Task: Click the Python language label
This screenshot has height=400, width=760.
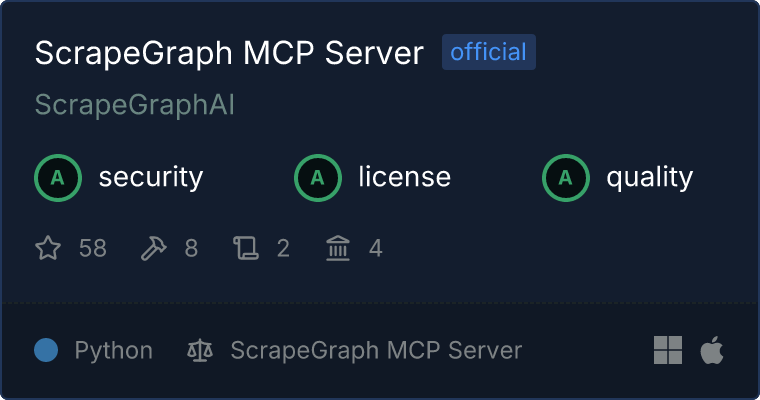Action: (113, 350)
